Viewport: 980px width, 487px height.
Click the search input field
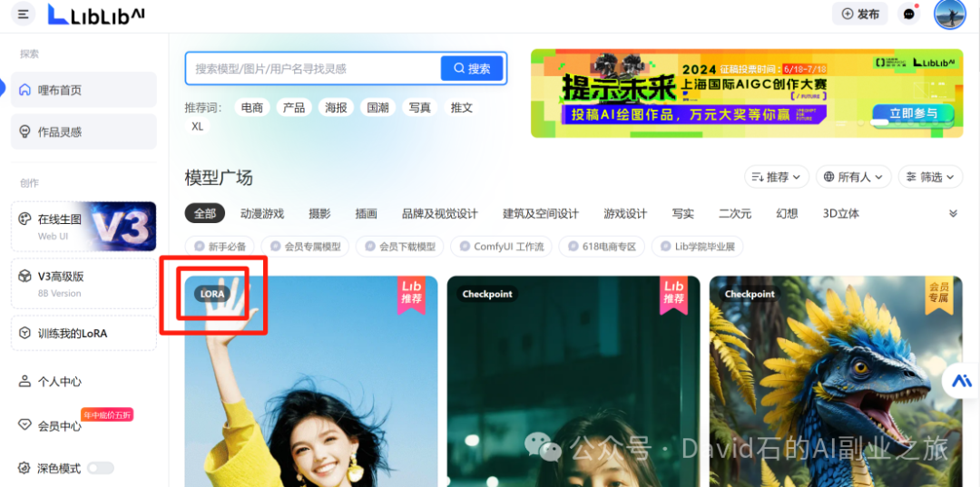click(312, 69)
